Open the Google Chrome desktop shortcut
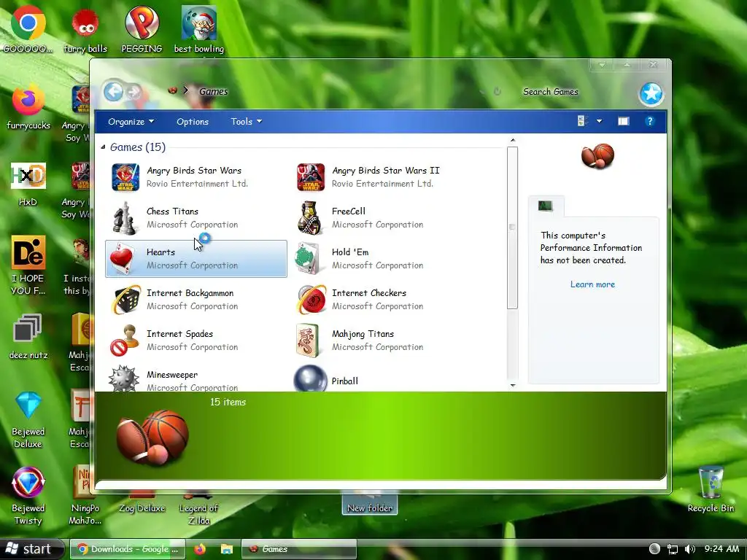This screenshot has width=747, height=560. tap(28, 28)
